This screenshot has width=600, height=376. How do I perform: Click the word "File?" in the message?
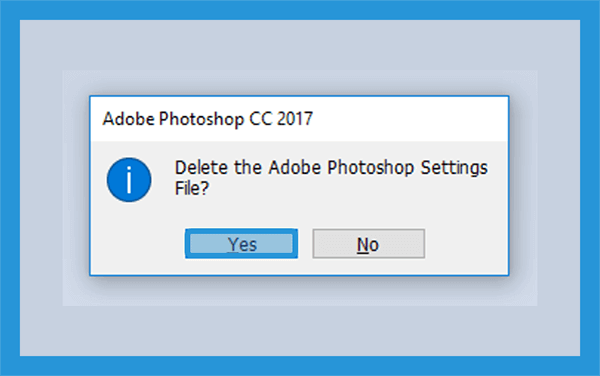(192, 188)
